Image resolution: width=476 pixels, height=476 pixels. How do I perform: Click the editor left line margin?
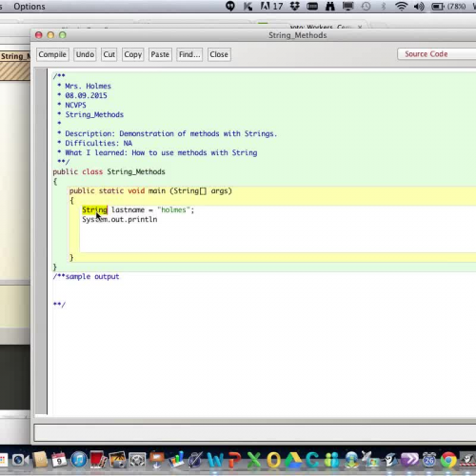(x=41, y=241)
